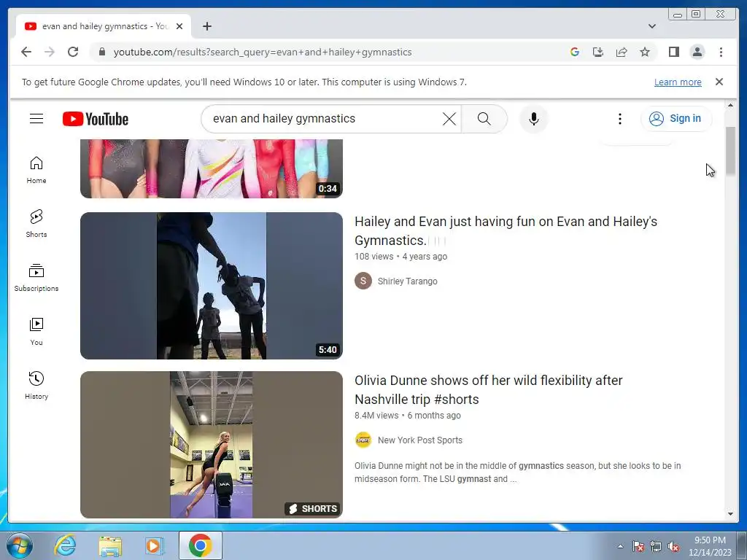Screen dimensions: 747x560
Task: Open the YouTube hamburger guide menu
Action: [36, 119]
